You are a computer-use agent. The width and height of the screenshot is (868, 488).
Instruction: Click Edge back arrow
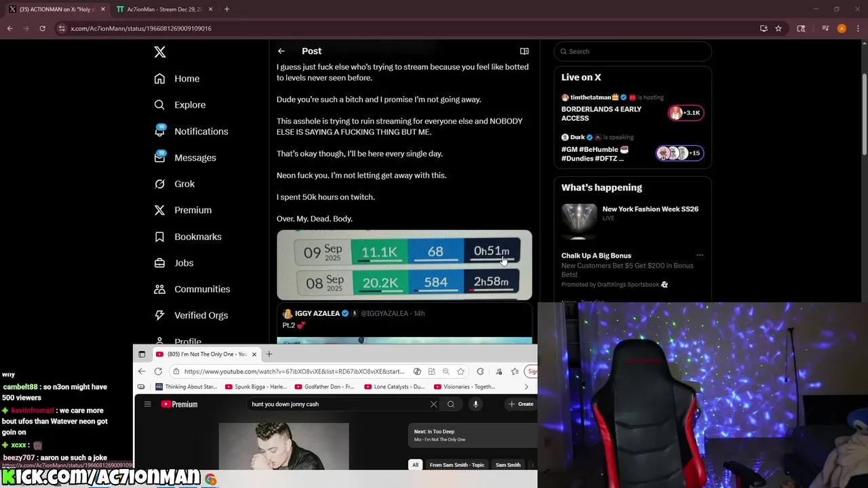click(x=142, y=371)
